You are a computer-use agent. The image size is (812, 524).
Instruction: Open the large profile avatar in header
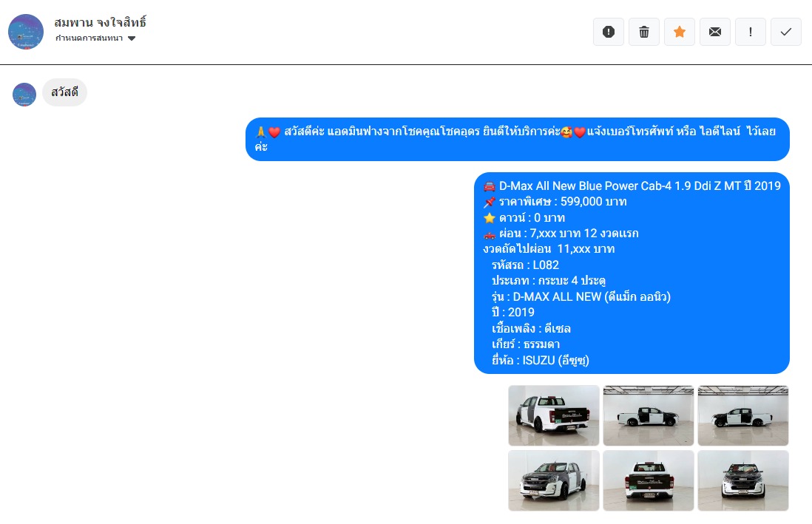click(26, 32)
